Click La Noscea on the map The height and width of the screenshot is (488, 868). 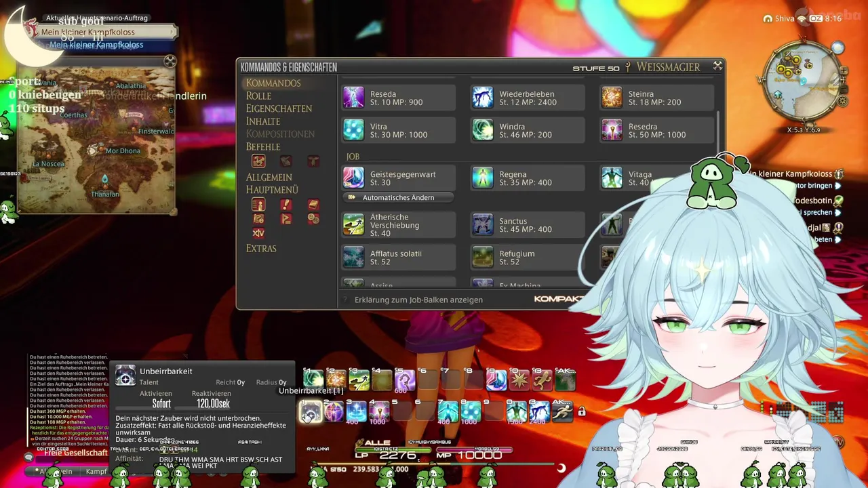pyautogui.click(x=48, y=163)
